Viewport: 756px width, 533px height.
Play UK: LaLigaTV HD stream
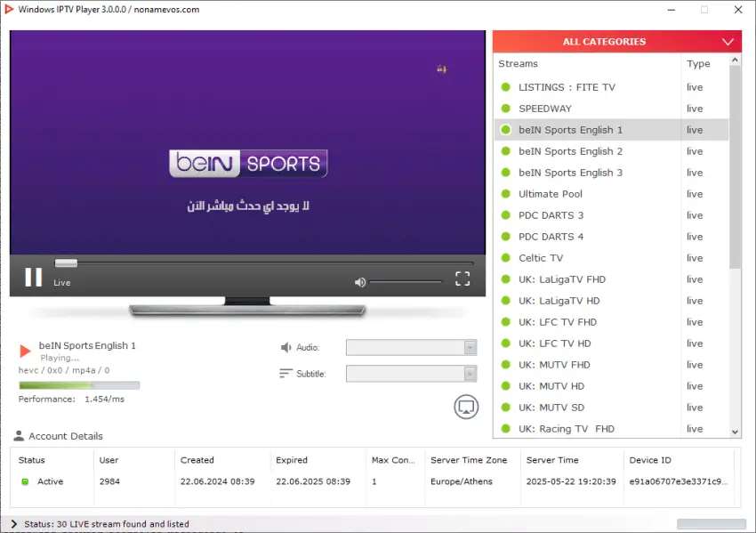(611, 301)
